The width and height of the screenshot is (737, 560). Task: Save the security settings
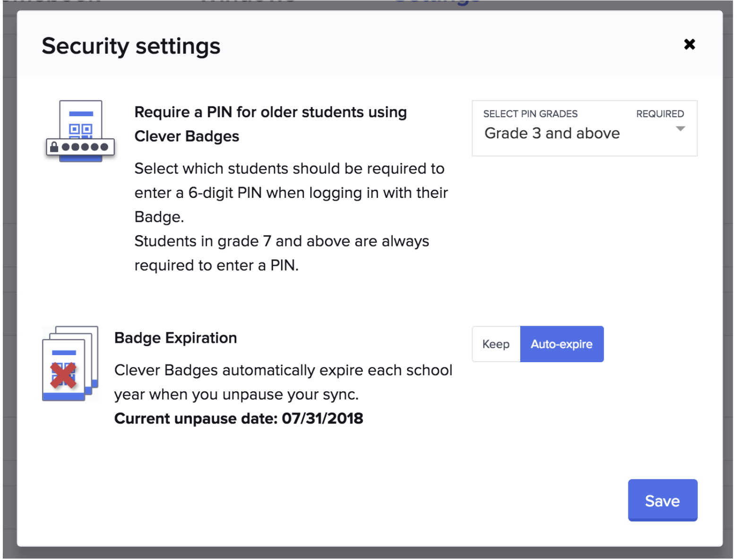pyautogui.click(x=662, y=501)
